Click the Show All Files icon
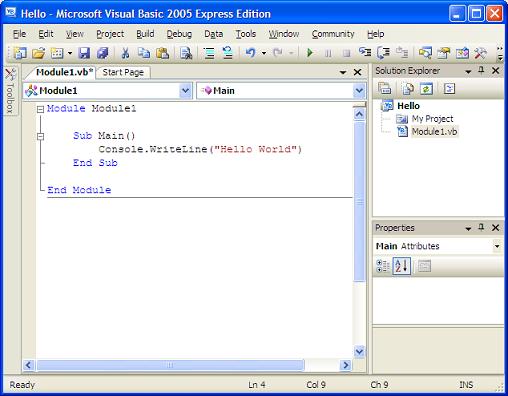Viewport: 508px width, 396px height. [408, 89]
